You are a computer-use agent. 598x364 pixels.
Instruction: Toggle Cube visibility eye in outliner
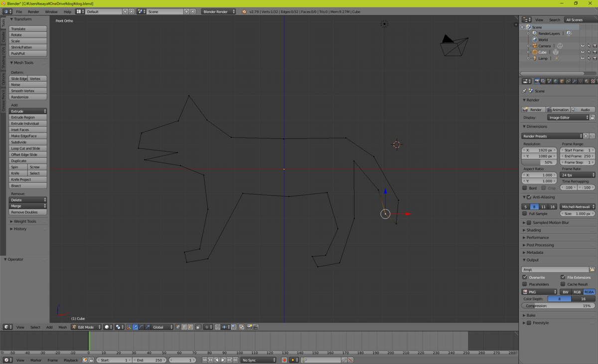coord(583,52)
